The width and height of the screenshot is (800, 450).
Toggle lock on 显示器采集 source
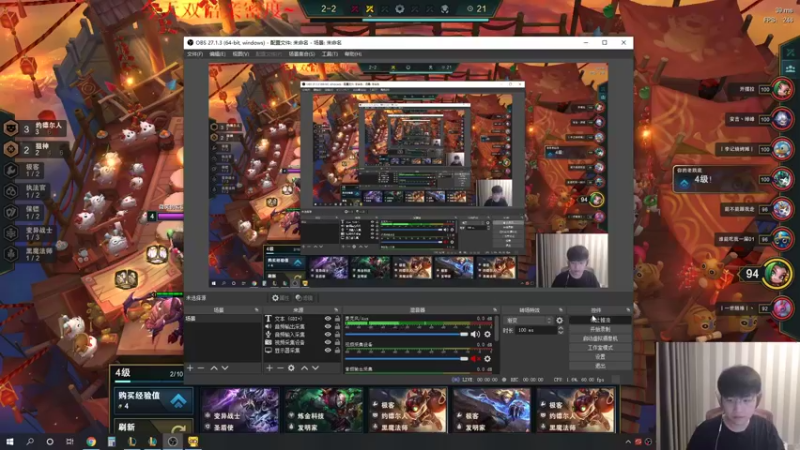(337, 351)
